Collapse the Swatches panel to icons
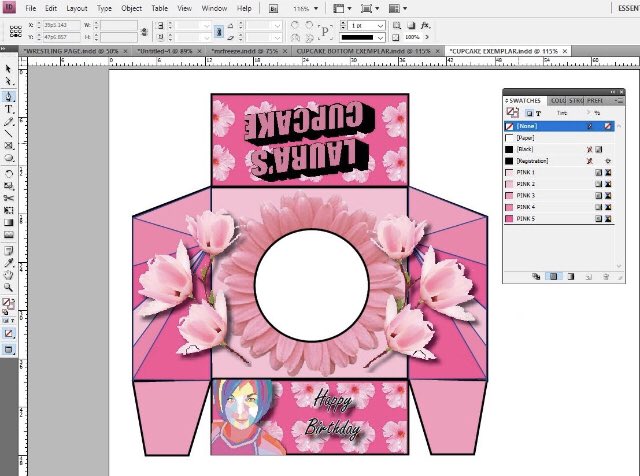640x476 pixels. (x=613, y=92)
